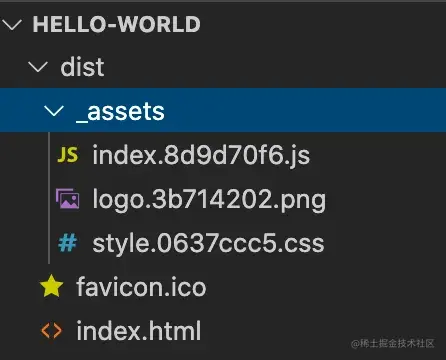The height and width of the screenshot is (360, 446).
Task: Select the dist folder label
Action: point(82,67)
